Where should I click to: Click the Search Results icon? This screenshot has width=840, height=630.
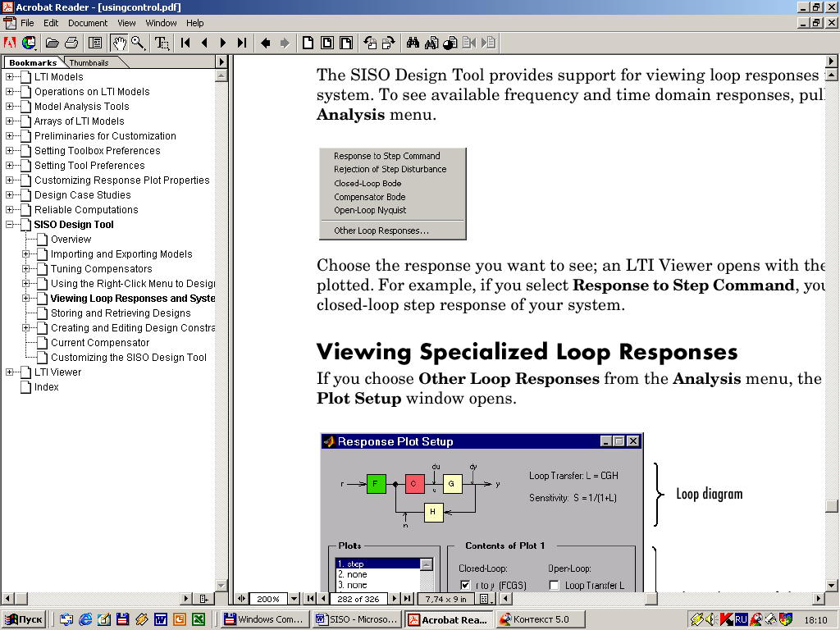[x=450, y=43]
